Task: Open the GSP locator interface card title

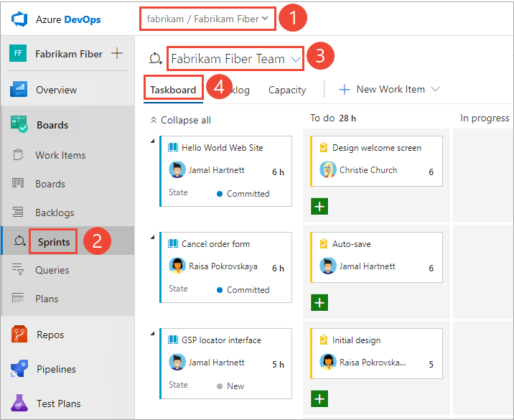Action: pos(221,340)
